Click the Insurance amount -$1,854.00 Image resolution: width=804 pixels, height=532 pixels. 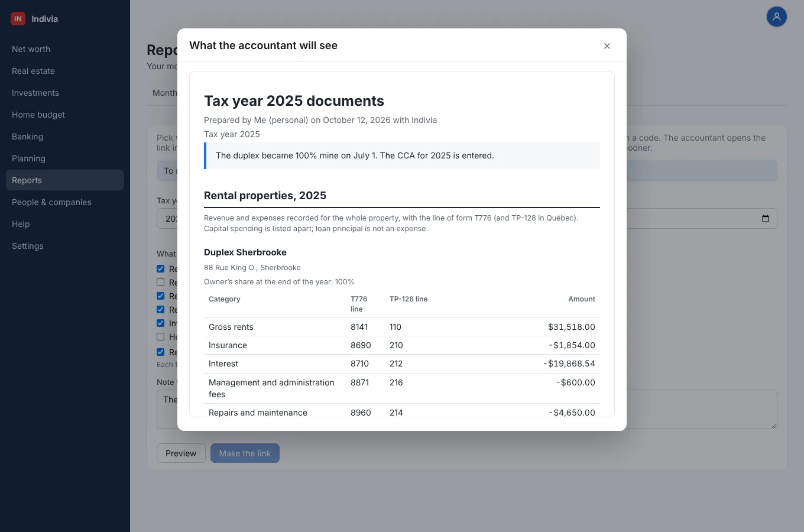tap(572, 345)
